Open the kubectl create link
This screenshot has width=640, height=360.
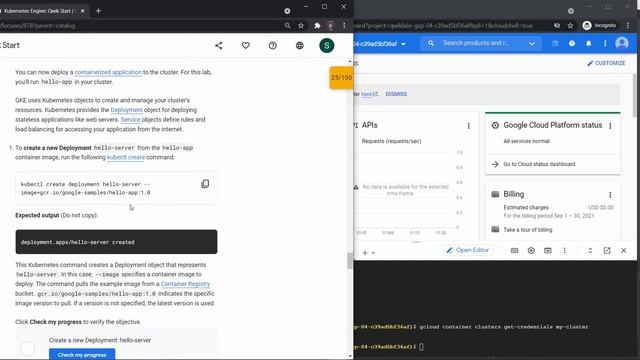pos(126,157)
